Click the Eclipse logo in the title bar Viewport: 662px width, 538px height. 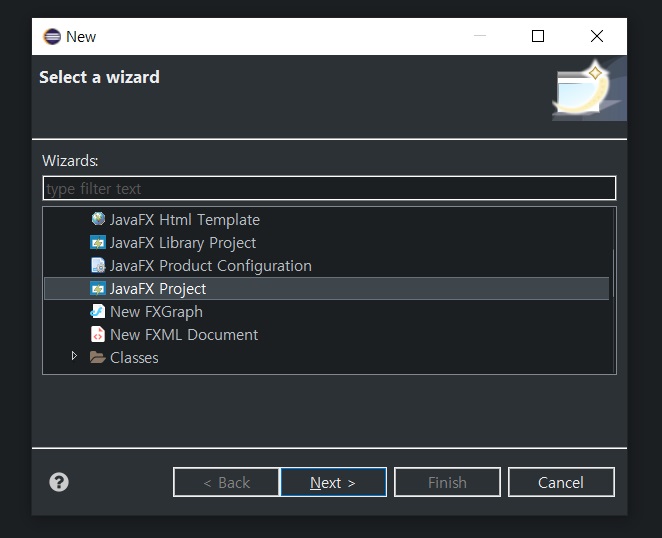pos(52,37)
